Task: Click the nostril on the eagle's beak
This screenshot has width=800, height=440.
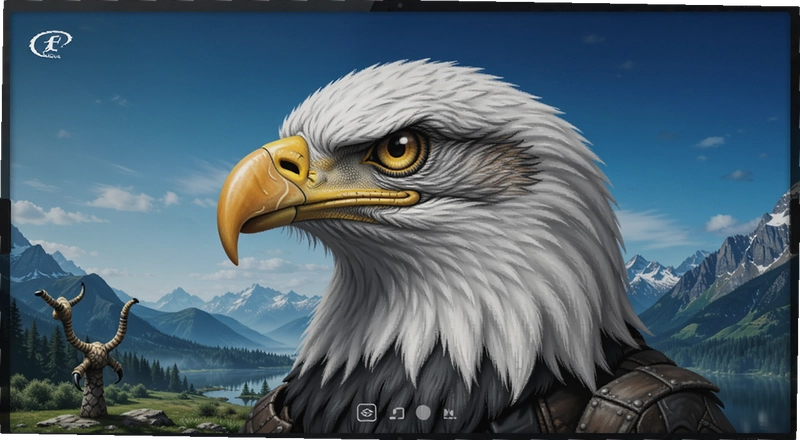Action: coord(291,166)
